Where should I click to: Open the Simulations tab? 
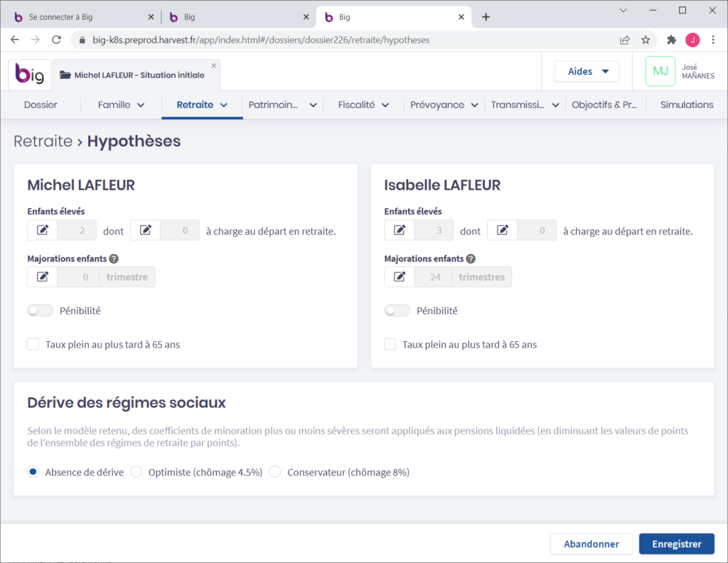(686, 104)
